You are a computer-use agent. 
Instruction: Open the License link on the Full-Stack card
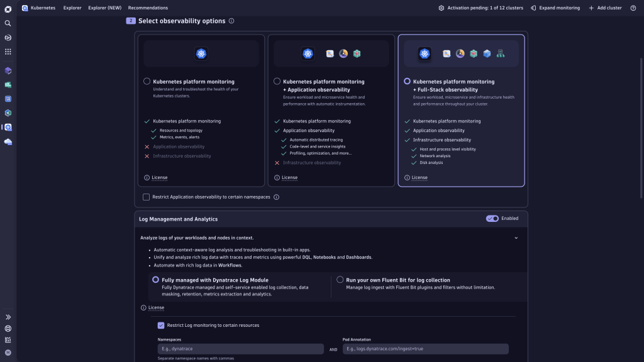418,177
